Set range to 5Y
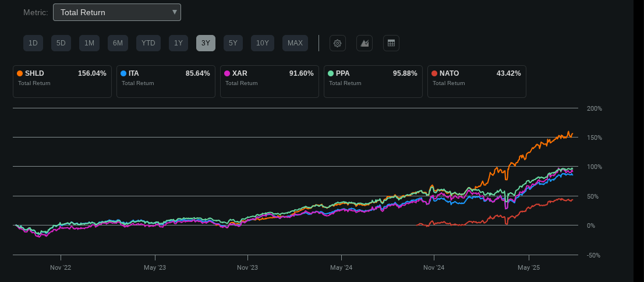The width and height of the screenshot is (644, 282). [233, 43]
